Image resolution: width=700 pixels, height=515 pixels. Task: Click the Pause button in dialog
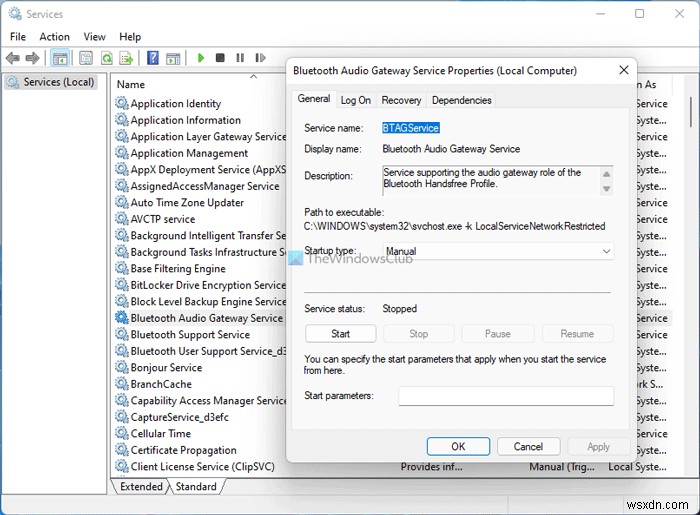498,334
